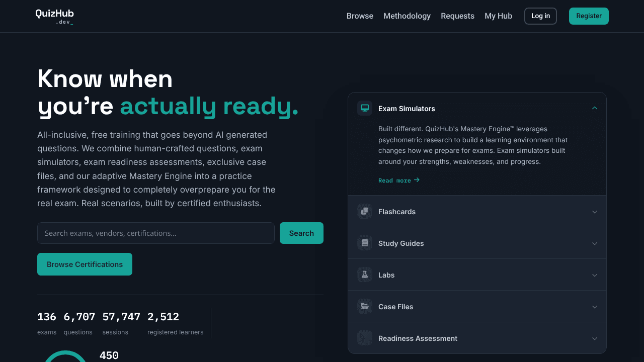Click the 57,747 sessions statistic
Image resolution: width=644 pixels, height=362 pixels.
121,323
